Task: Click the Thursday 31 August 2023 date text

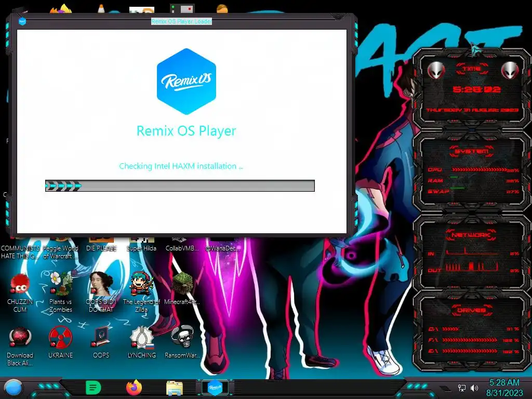Action: 472,110
